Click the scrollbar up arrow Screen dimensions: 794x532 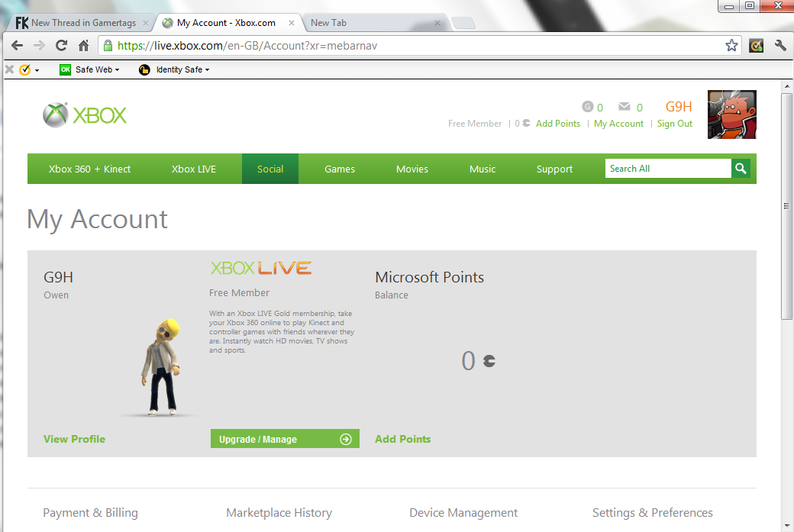coord(786,86)
